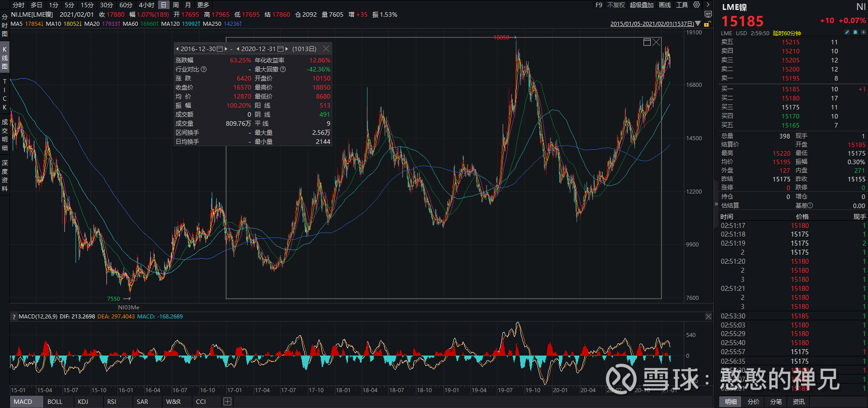Add LME Nickel to watchlist with plus icon
Image resolution: width=868 pixels, height=408 pixels.
(x=863, y=33)
